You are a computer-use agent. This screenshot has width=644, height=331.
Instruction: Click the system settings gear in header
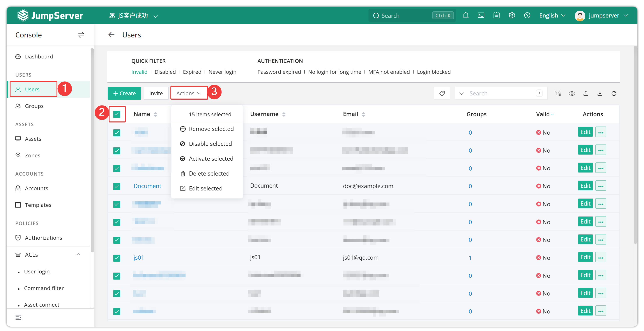click(511, 16)
